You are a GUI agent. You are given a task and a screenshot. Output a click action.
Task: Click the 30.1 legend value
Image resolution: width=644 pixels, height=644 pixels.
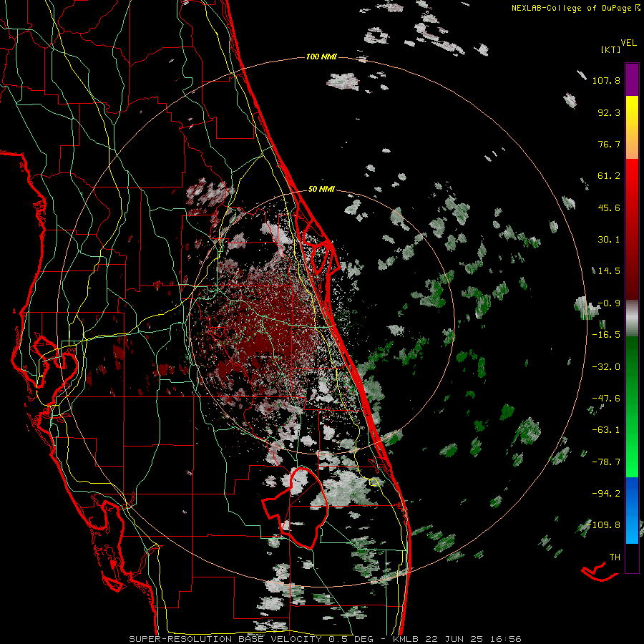609,240
